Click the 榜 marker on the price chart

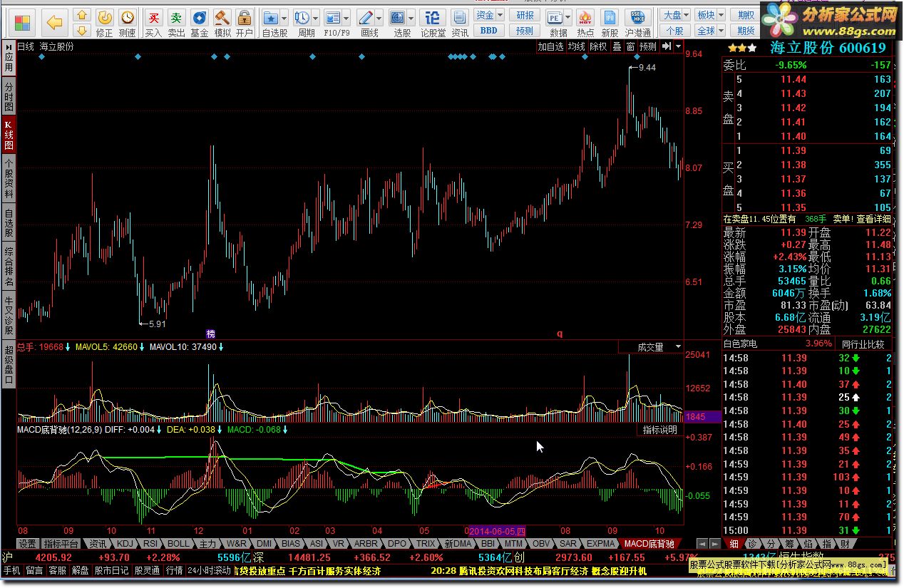[x=210, y=334]
